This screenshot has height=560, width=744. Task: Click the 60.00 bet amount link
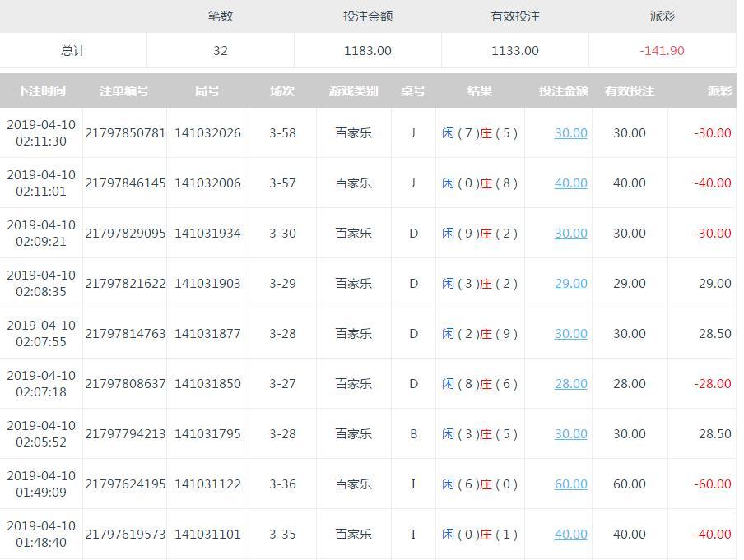tap(571, 484)
